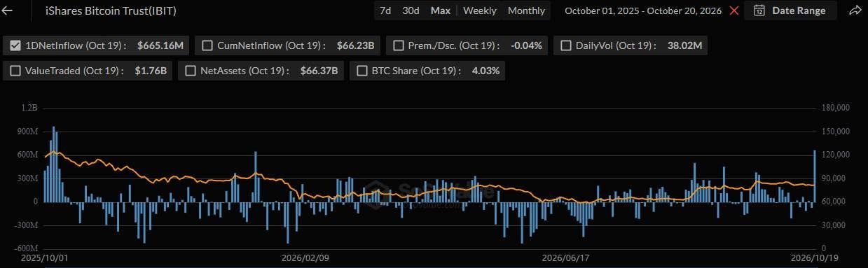This screenshot has width=868, height=268.
Task: Click the -0.04% premium discount value
Action: click(x=527, y=45)
